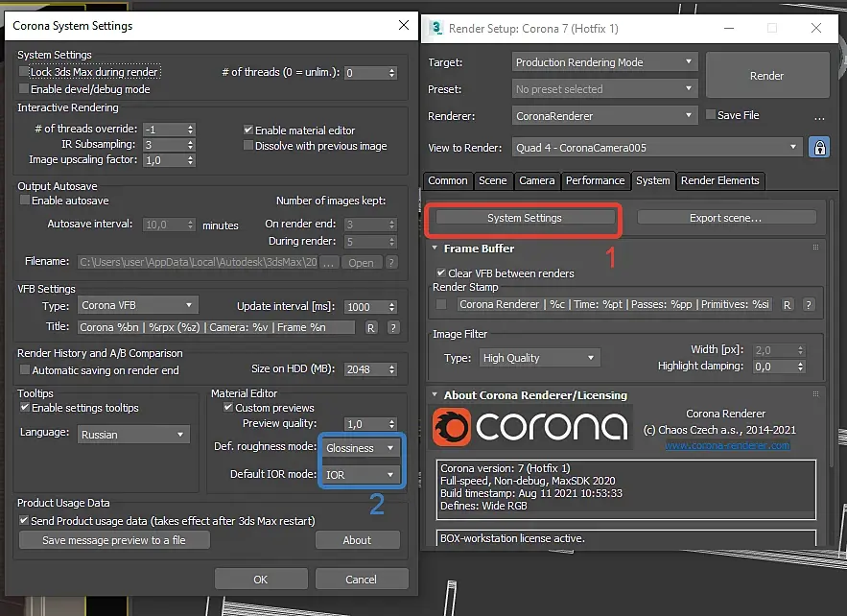Open Def. roughness mode dropdown (Glossiness)

[361, 448]
